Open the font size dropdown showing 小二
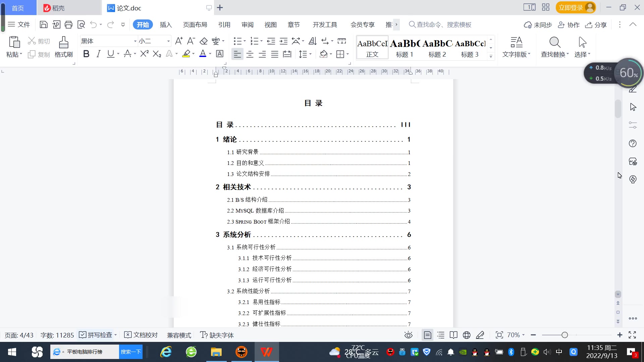Screen dimensions: 644x362 168,41
